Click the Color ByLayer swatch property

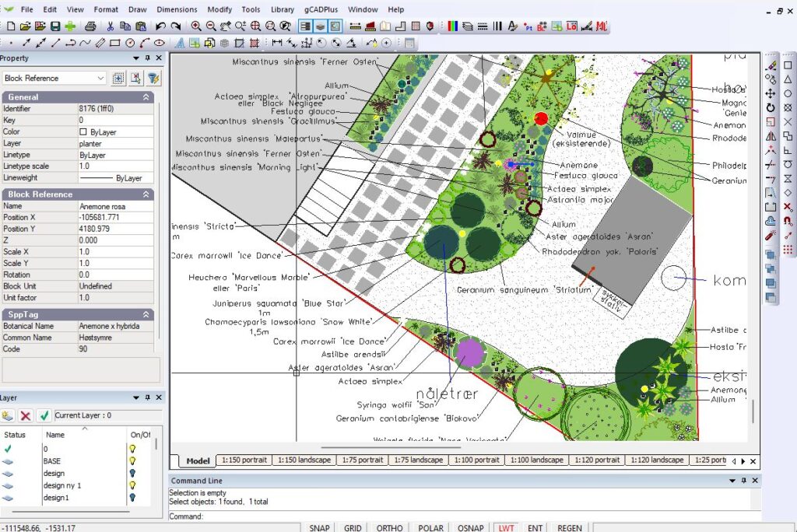point(83,132)
